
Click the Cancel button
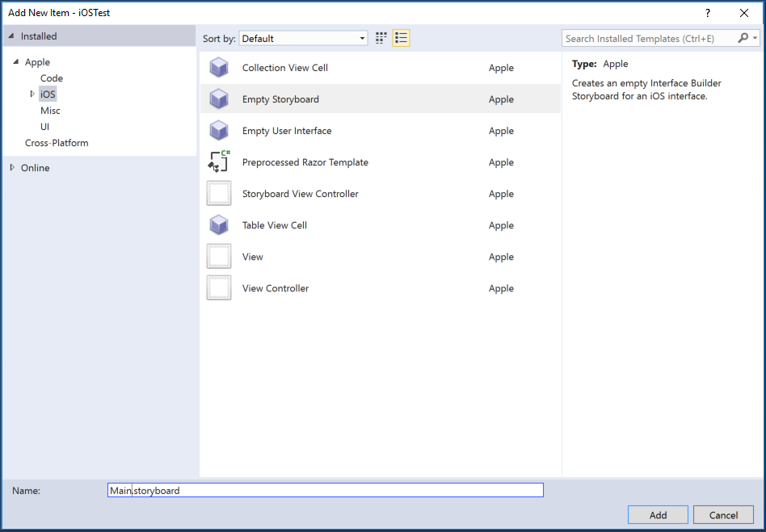point(723,515)
